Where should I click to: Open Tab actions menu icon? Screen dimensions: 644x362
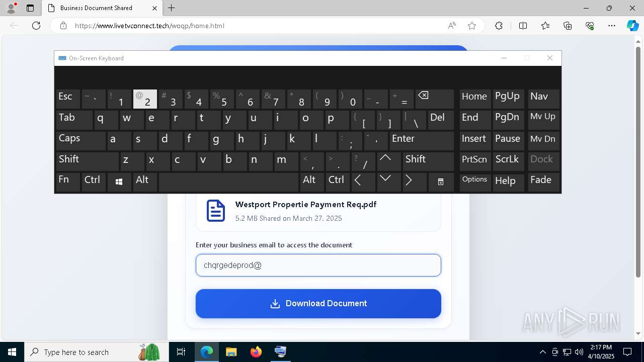pos(30,8)
